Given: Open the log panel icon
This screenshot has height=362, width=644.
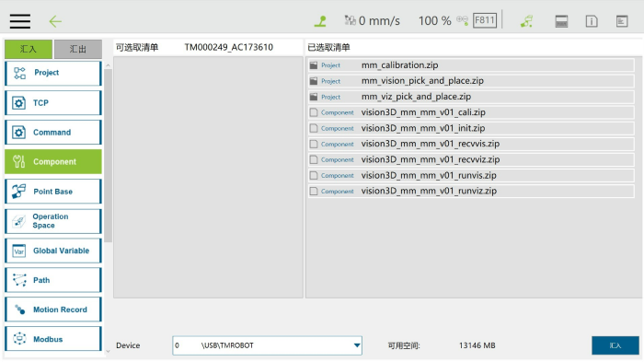Looking at the screenshot, I should pos(622,21).
